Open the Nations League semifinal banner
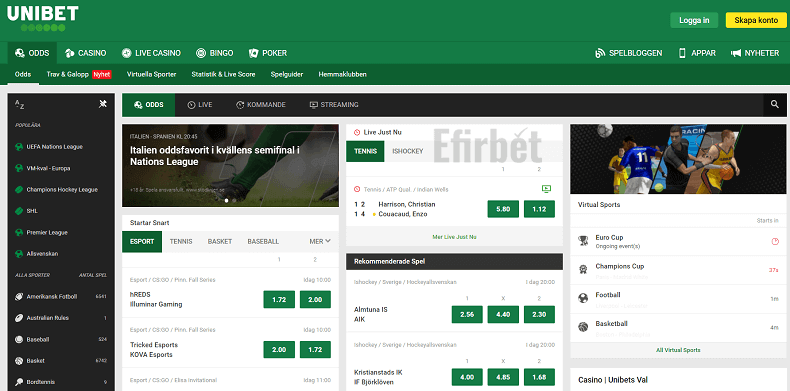The height and width of the screenshot is (391, 790). click(230, 166)
